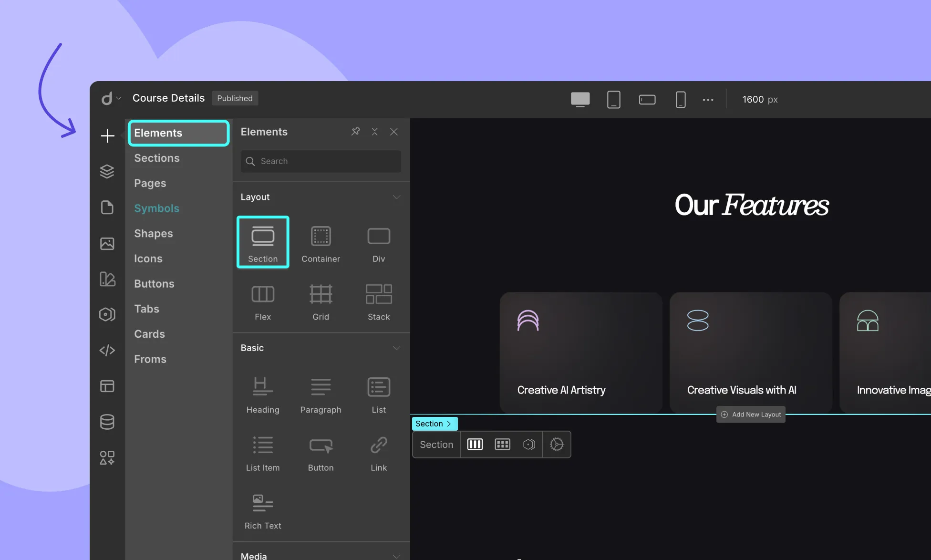The height and width of the screenshot is (560, 931).
Task: Expand the Media group chevron
Action: tap(396, 556)
